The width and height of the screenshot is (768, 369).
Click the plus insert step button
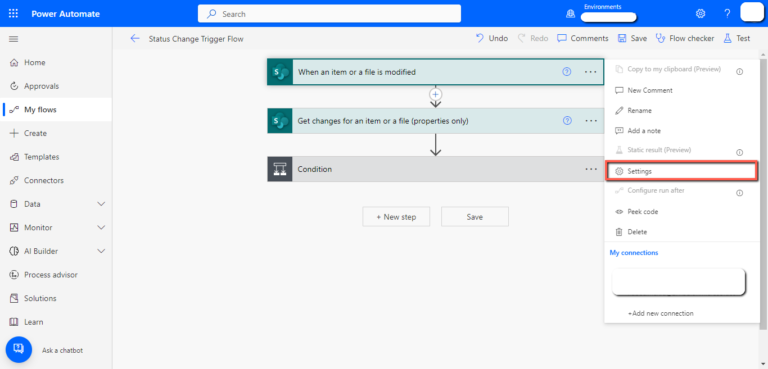(x=435, y=94)
